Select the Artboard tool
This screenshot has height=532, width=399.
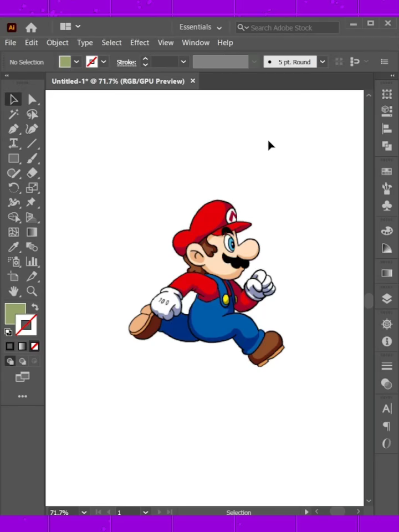click(x=13, y=277)
